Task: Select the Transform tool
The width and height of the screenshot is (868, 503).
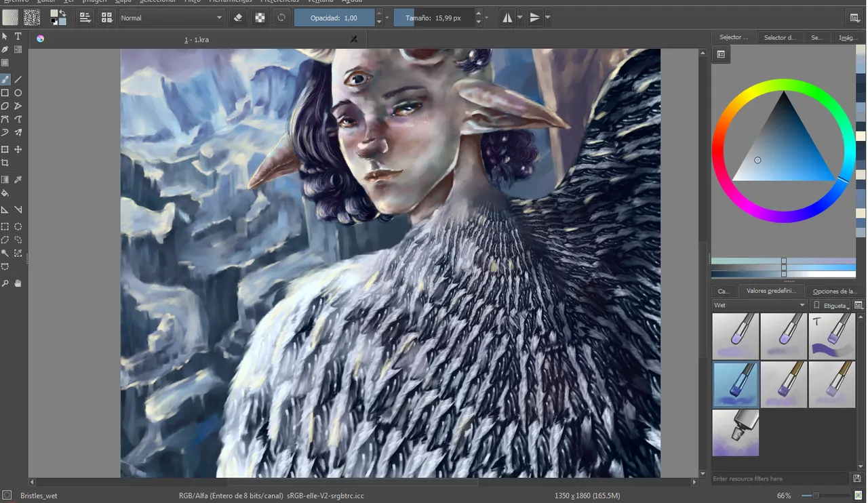Action: (5, 149)
